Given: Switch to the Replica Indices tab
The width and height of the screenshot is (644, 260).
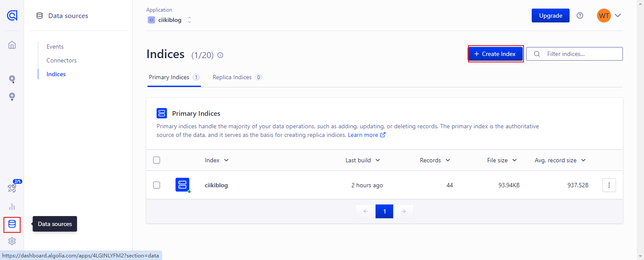Looking at the screenshot, I should (237, 77).
